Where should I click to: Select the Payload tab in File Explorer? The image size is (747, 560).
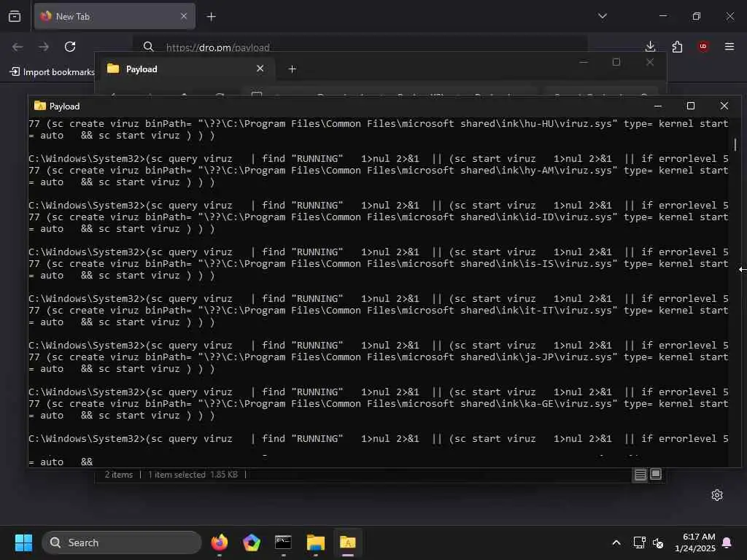click(186, 69)
